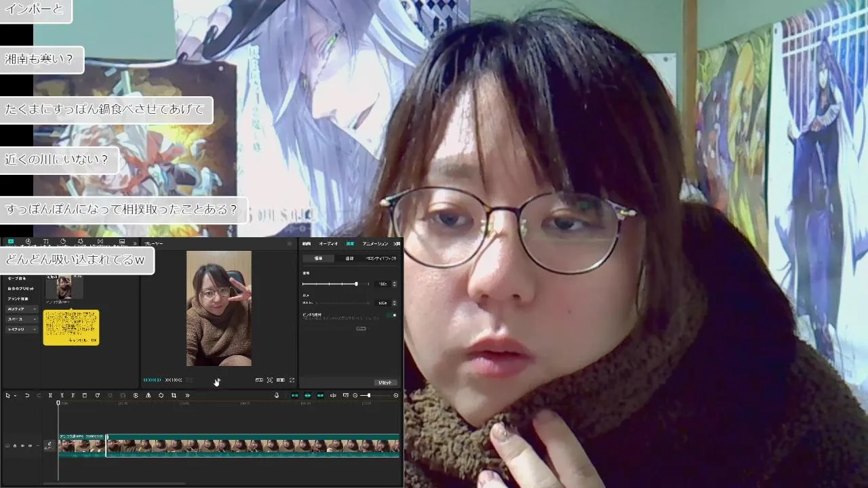Toggle the track mute speaker icon

point(31,445)
